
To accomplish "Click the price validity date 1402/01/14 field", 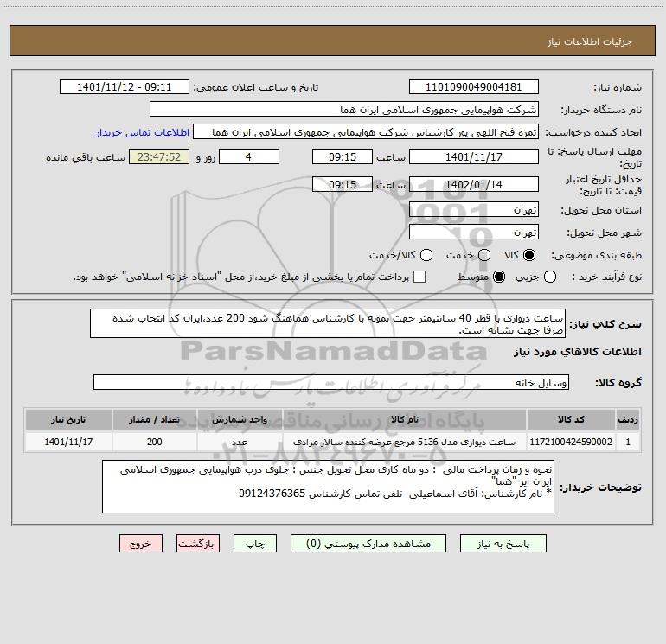I will [474, 185].
